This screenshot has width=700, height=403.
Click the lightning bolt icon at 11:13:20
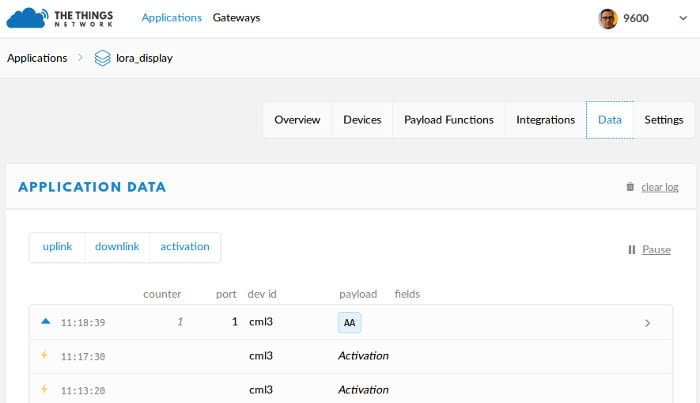45,389
